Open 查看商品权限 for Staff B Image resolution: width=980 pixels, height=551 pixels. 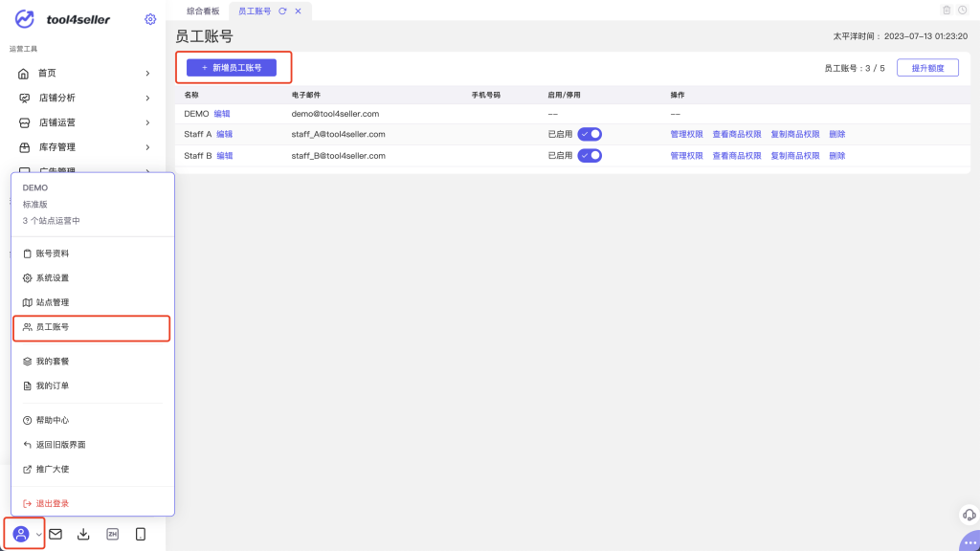737,156
